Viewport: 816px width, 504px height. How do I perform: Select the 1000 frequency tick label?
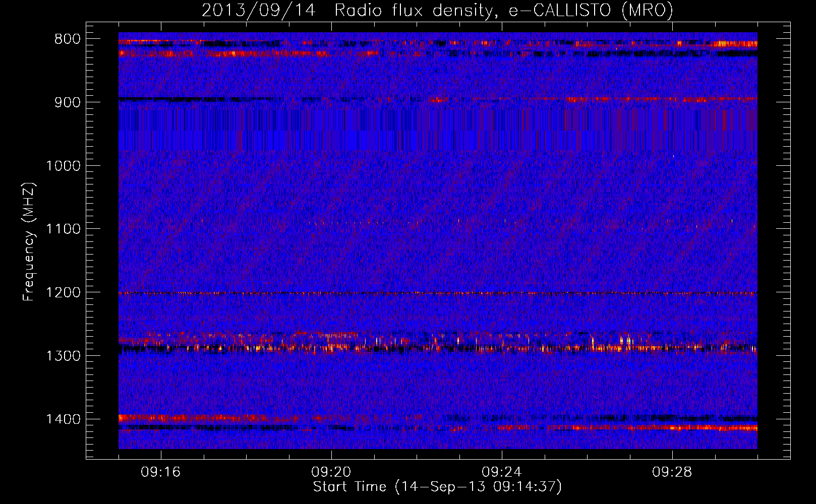point(63,166)
